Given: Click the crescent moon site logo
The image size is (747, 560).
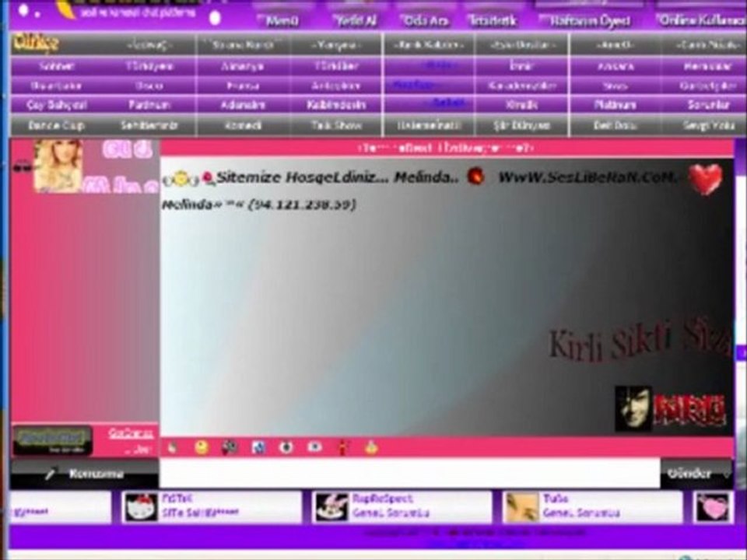Looking at the screenshot, I should [67, 9].
